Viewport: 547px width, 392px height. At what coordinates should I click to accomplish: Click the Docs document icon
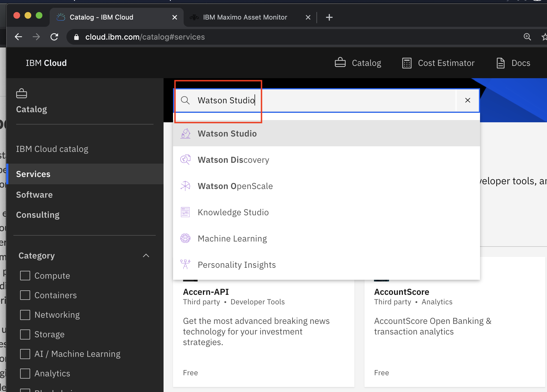[501, 63]
